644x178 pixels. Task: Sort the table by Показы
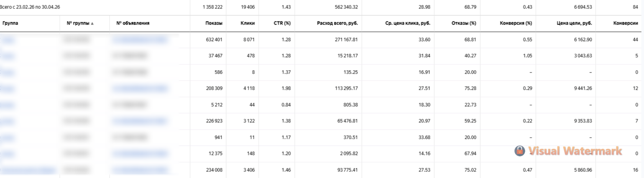pyautogui.click(x=214, y=23)
